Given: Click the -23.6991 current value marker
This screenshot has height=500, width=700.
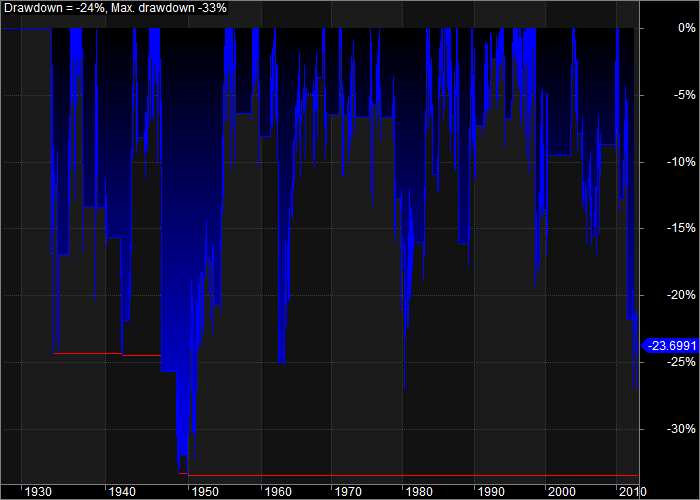Looking at the screenshot, I should 670,346.
